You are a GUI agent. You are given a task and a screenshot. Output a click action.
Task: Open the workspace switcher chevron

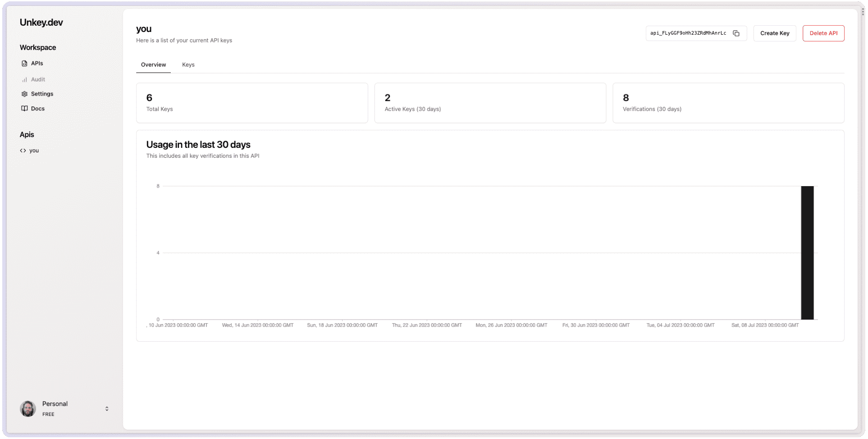coord(107,408)
